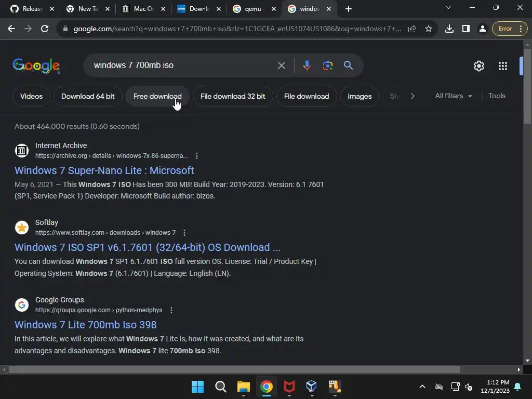The height and width of the screenshot is (399, 532).
Task: Open more options for Google Groups result
Action: (171, 310)
